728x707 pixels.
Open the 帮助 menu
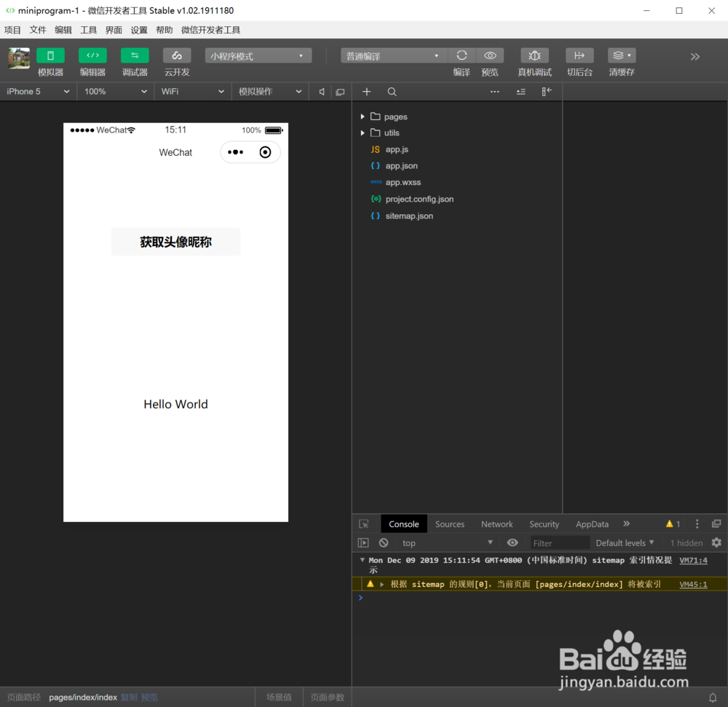(165, 30)
